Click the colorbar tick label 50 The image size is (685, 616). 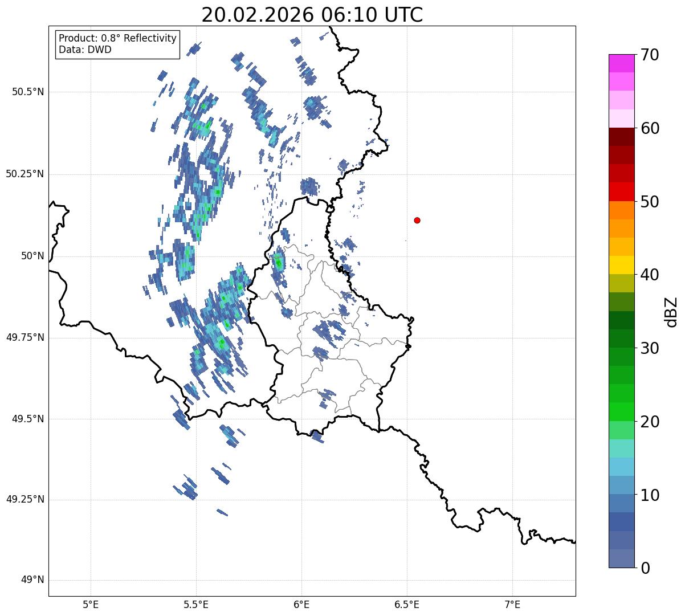650,202
